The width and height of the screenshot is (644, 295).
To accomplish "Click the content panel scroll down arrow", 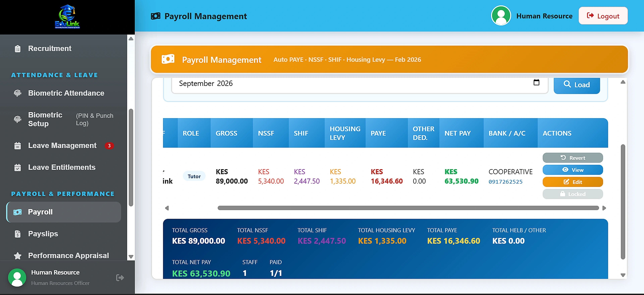I will tap(623, 275).
